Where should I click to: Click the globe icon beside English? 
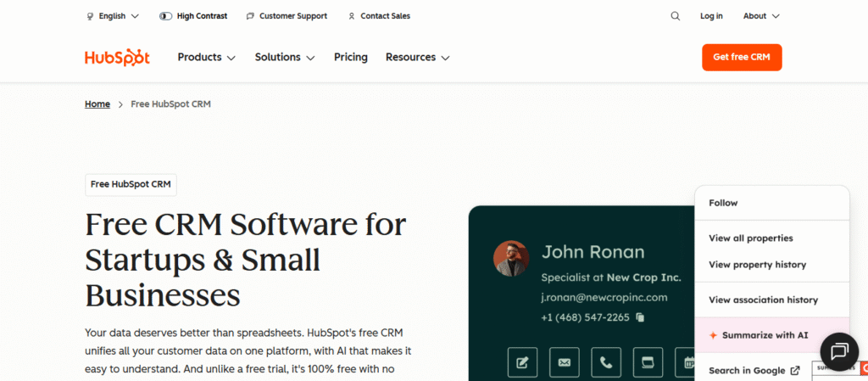[x=90, y=16]
